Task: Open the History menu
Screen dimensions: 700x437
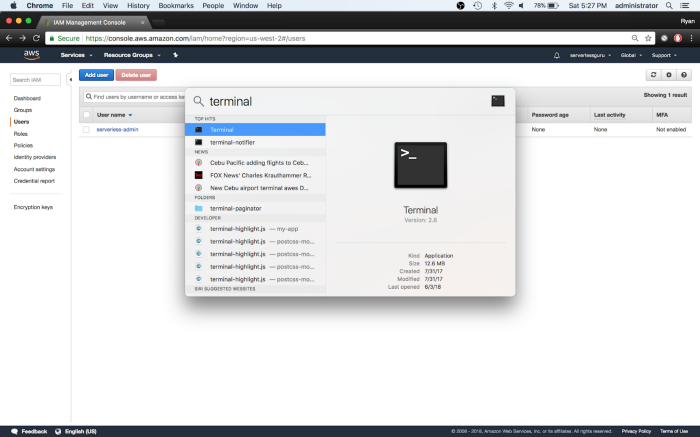Action: coord(138,5)
